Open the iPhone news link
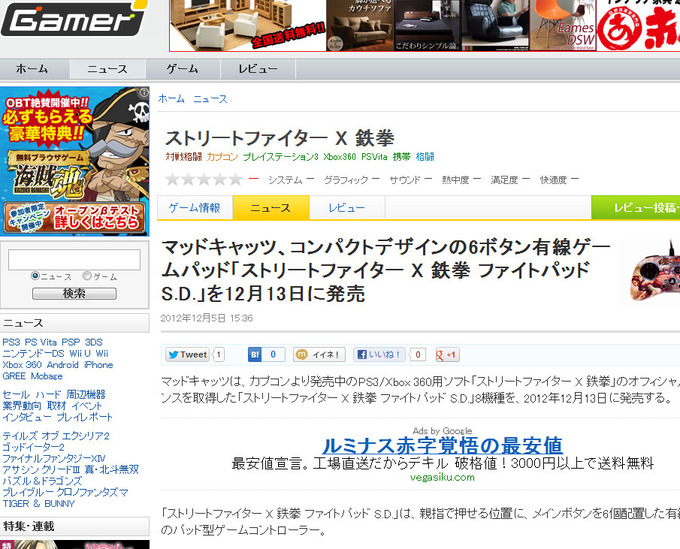The height and width of the screenshot is (549, 680). tap(98, 365)
